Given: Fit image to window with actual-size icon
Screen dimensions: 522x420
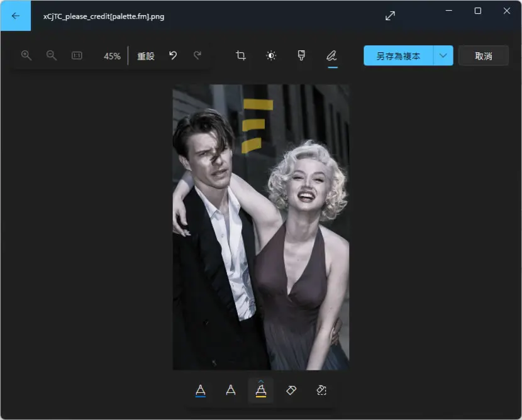Looking at the screenshot, I should (77, 55).
